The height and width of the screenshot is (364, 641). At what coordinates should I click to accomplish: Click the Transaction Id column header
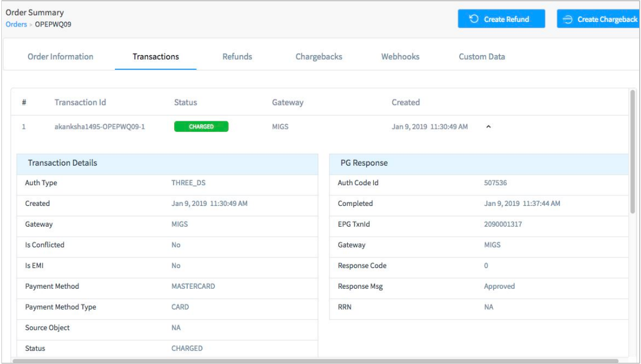[80, 102]
